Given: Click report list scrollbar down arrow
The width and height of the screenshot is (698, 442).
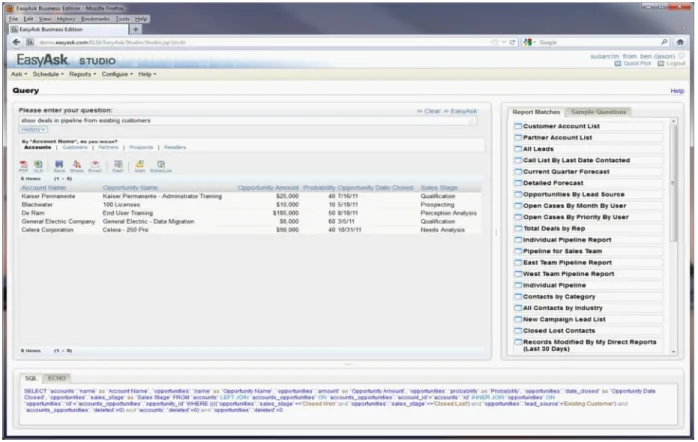Looking at the screenshot, I should coord(674,352).
